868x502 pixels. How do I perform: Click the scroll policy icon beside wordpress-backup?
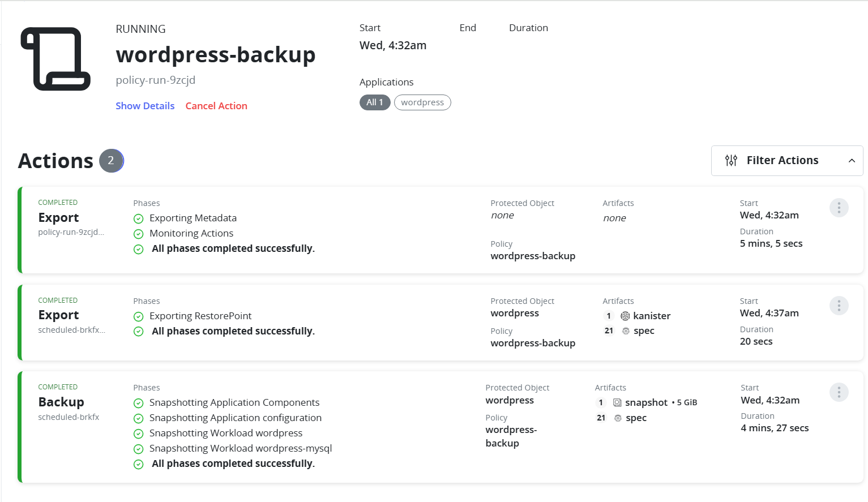pos(55,59)
